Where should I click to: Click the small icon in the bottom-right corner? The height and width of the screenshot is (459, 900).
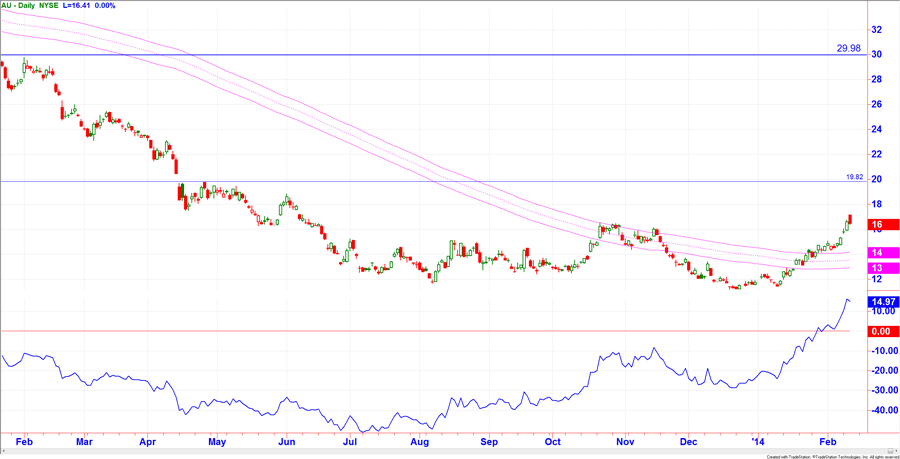pyautogui.click(x=888, y=452)
